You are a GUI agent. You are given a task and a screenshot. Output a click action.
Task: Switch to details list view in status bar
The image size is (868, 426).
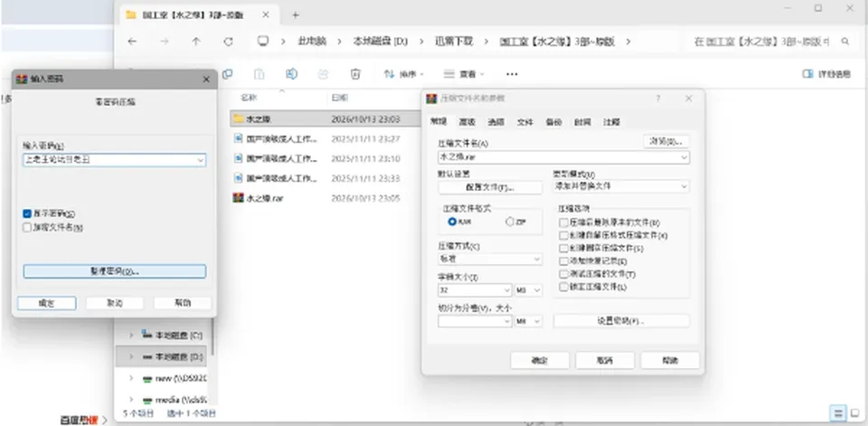tap(838, 412)
